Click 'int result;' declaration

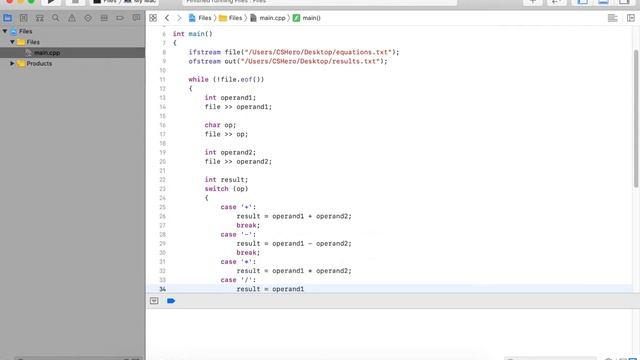tap(226, 180)
